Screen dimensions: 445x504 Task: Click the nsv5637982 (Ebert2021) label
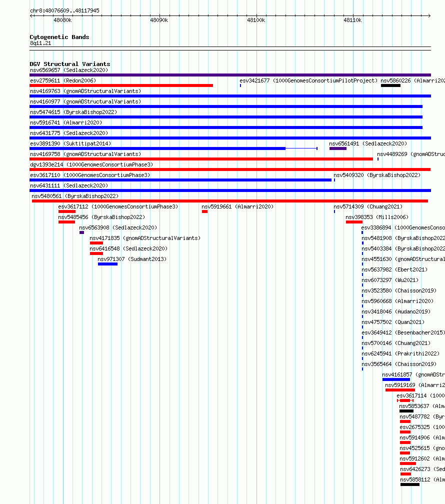pyautogui.click(x=394, y=269)
